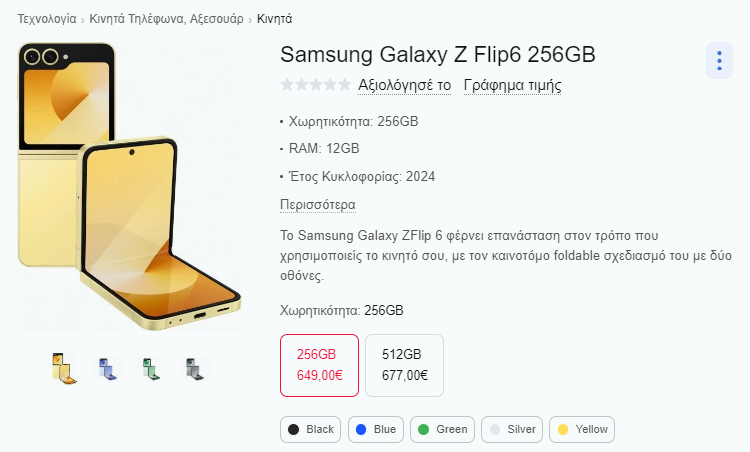Select the green phone thumbnail
Image resolution: width=750 pixels, height=452 pixels.
(151, 369)
